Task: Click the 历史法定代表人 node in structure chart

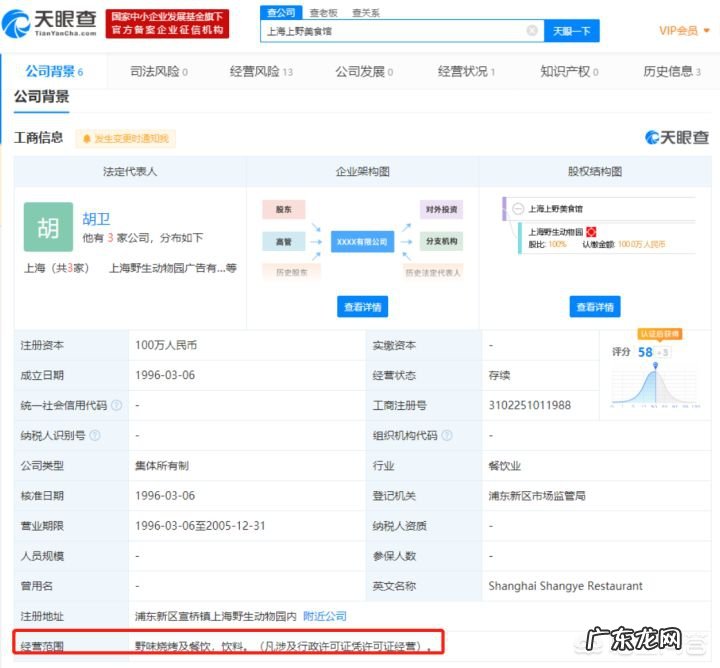Action: tap(433, 272)
